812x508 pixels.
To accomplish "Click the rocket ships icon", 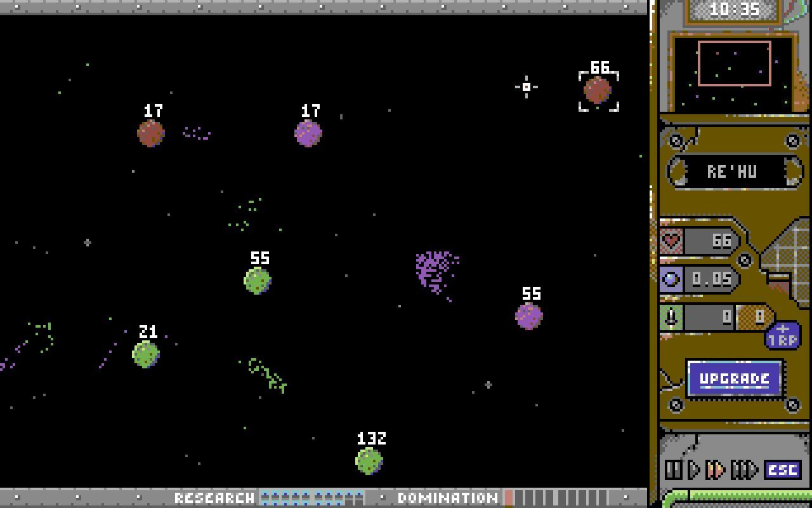I will pyautogui.click(x=671, y=316).
